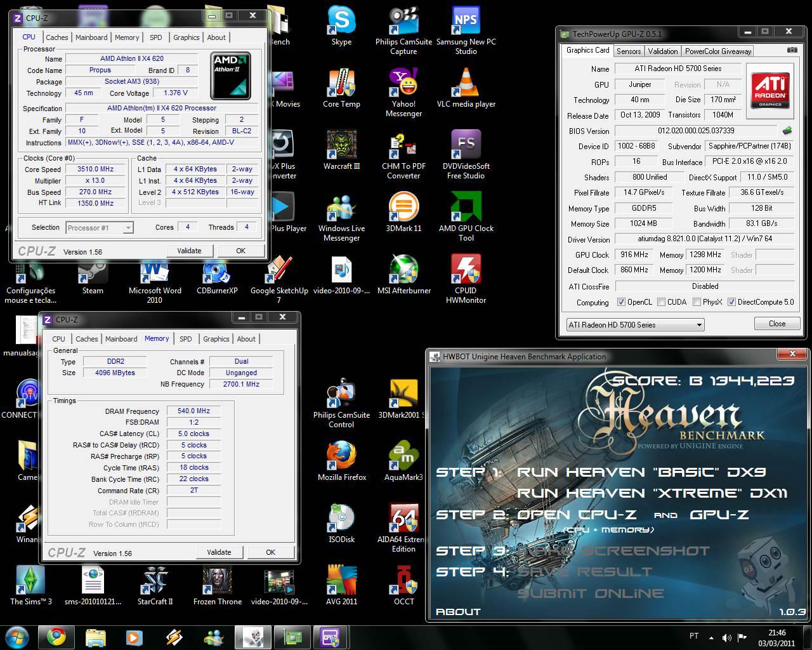Viewport: 812px width, 650px height.
Task: Open Google Chrome from taskbar
Action: (x=56, y=637)
